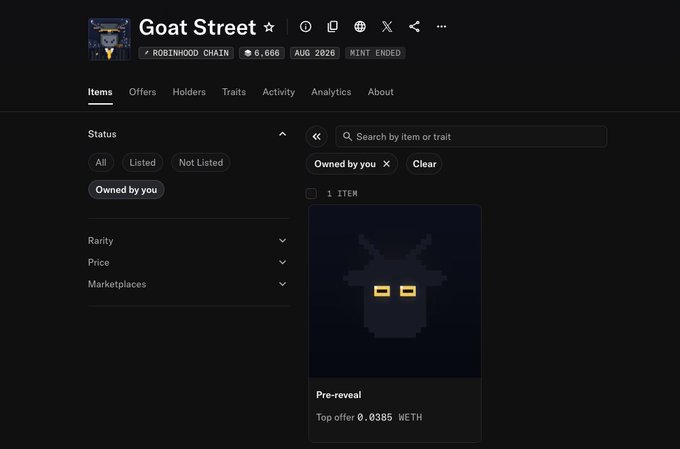The width and height of the screenshot is (680, 449).
Task: Select the All status filter
Action: pyautogui.click(x=101, y=163)
